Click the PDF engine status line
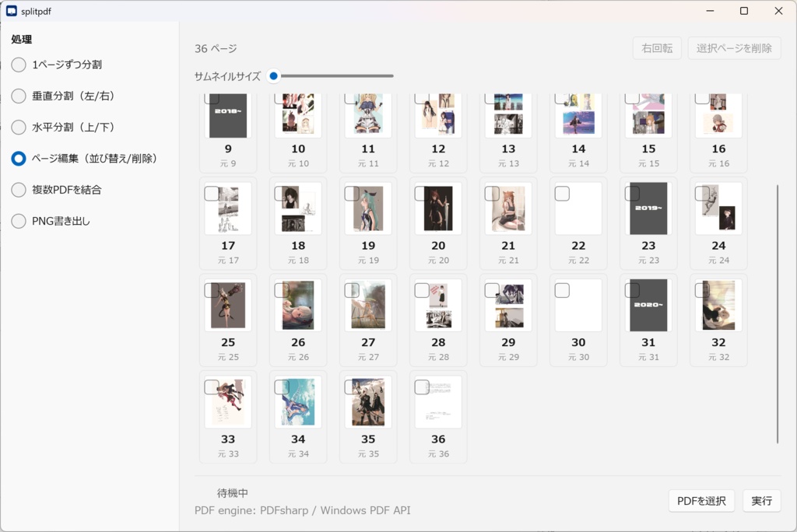797x532 pixels. [303, 510]
